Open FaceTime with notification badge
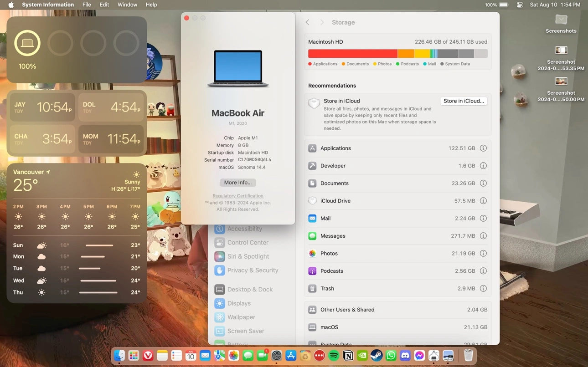This screenshot has width=588, height=367. click(x=263, y=355)
